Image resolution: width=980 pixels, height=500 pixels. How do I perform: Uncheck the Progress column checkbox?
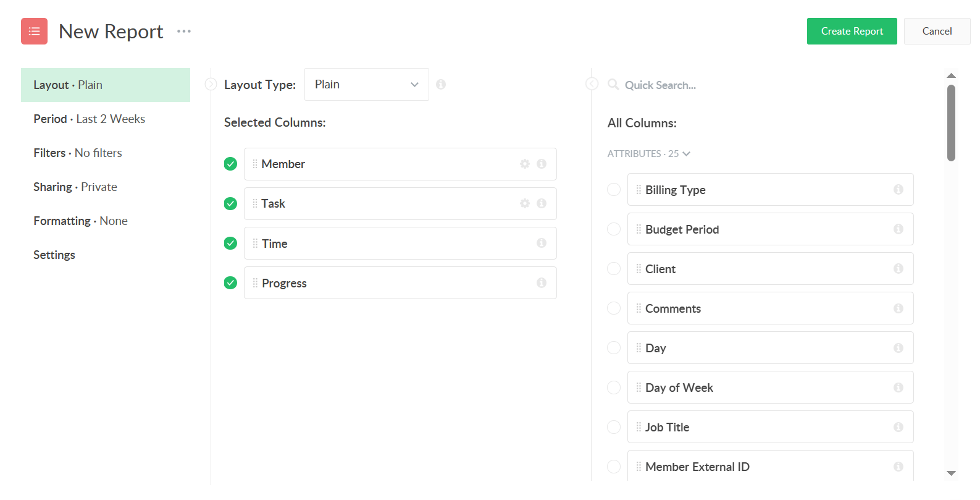click(x=230, y=282)
